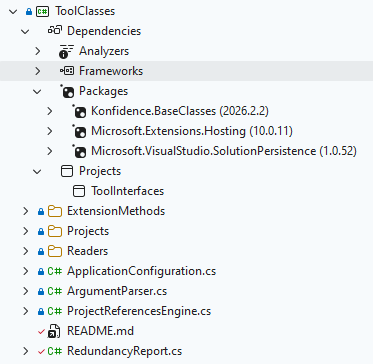The width and height of the screenshot is (373, 364).
Task: Expand the Frameworks node
Action: [x=37, y=71]
